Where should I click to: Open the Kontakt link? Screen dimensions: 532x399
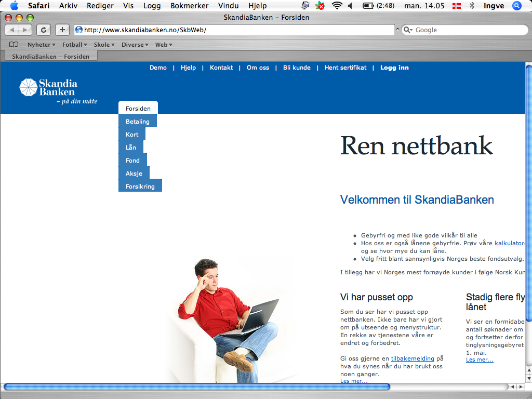[x=221, y=68]
